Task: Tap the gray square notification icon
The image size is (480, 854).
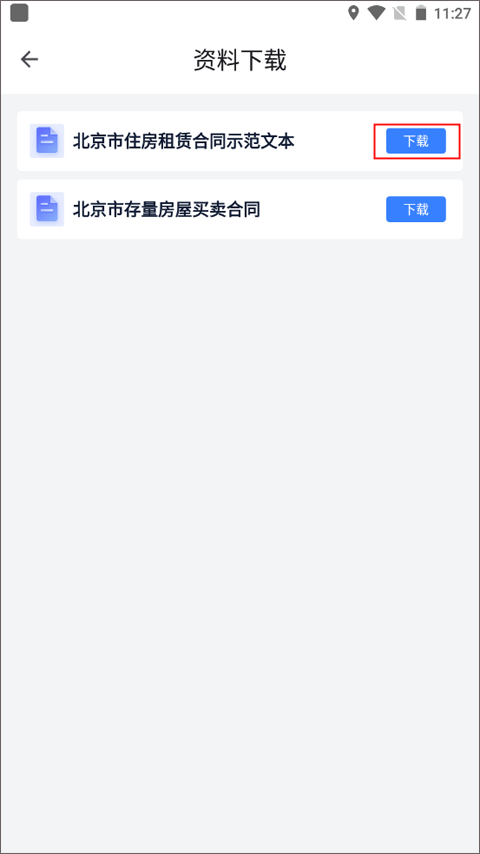Action: [x=20, y=13]
